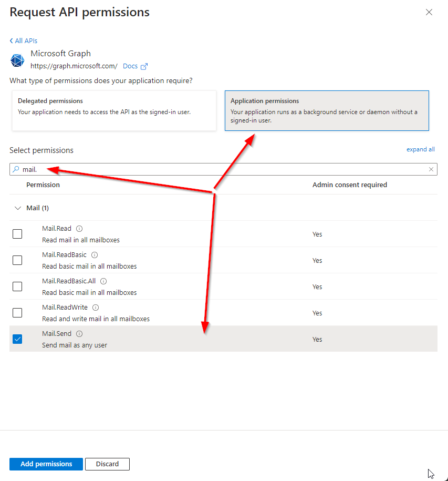Click into the permissions search field
This screenshot has height=481, width=448.
point(221,169)
